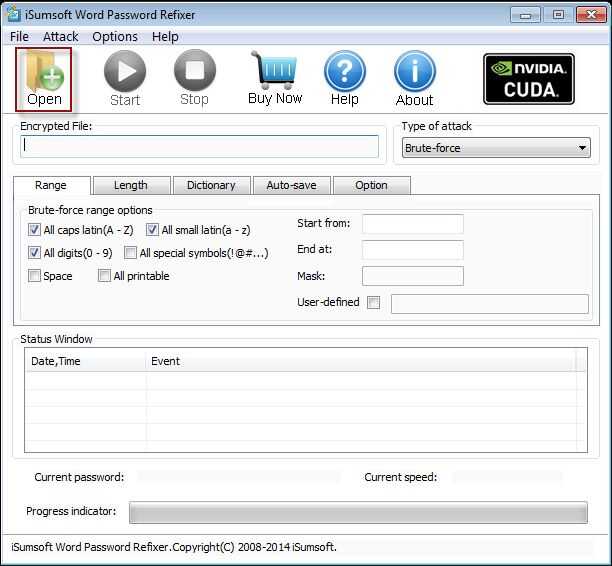Start the password attack
This screenshot has height=566, width=612.
click(125, 78)
